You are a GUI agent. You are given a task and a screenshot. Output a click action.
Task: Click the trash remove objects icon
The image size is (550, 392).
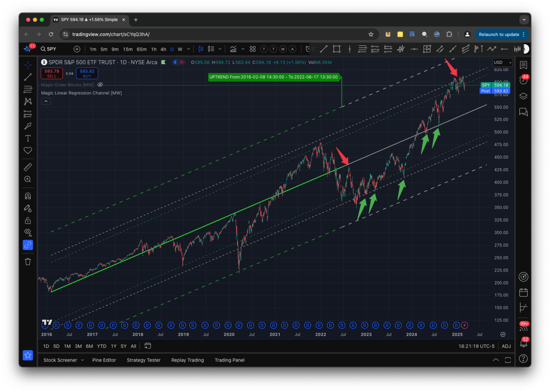pyautogui.click(x=28, y=261)
